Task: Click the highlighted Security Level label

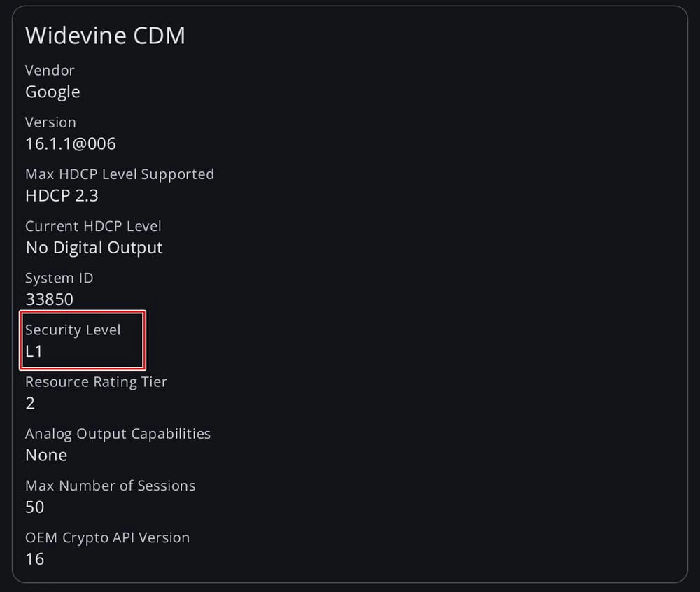Action: (73, 330)
